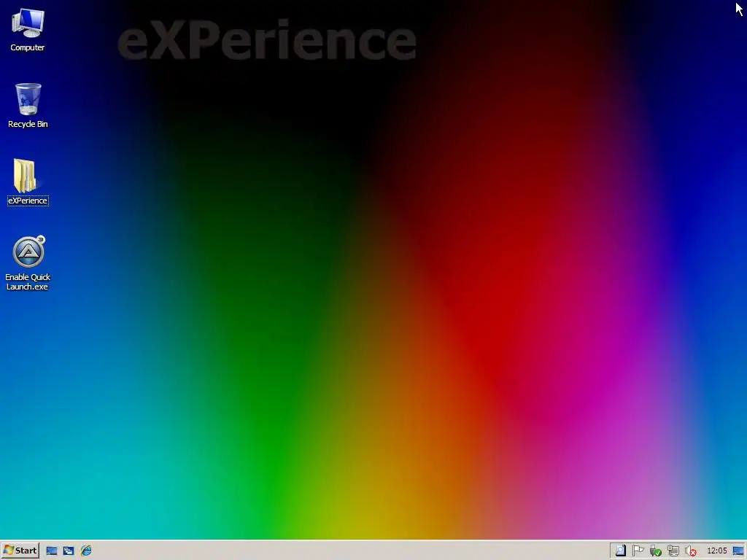Launch Internet Explorer from Quick Launch

tap(86, 551)
